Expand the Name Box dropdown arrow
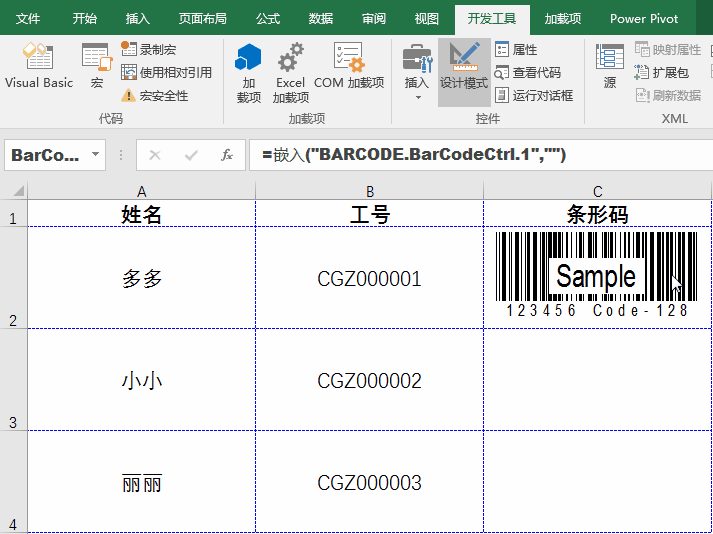 (x=95, y=155)
